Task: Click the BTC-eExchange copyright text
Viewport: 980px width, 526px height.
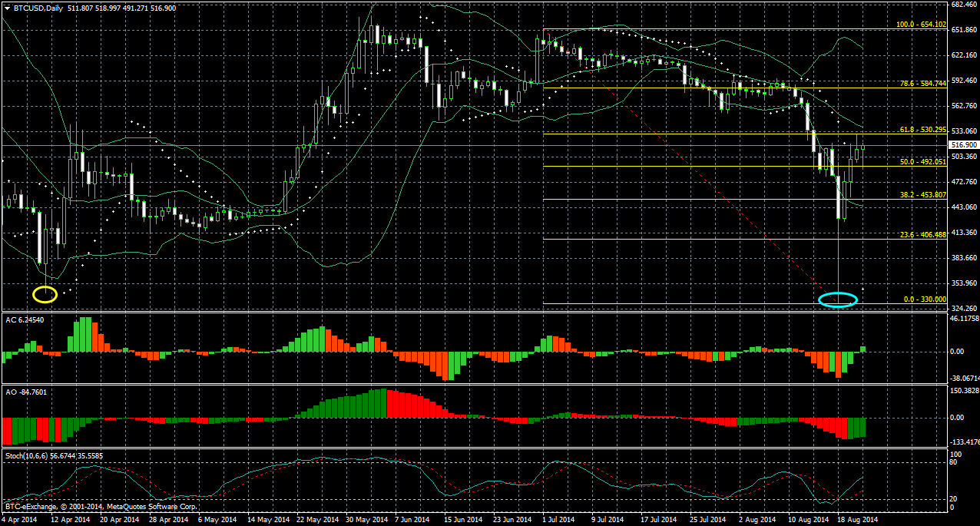Action: [x=101, y=507]
